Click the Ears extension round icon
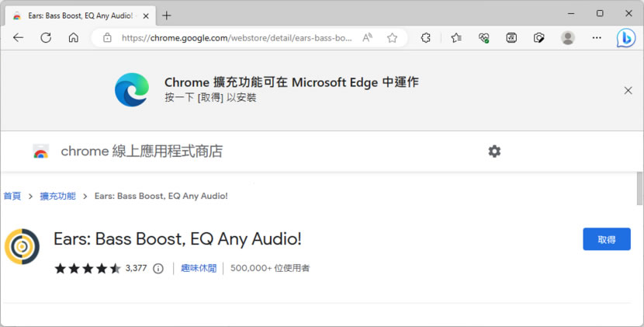This screenshot has width=644, height=327. (x=22, y=246)
